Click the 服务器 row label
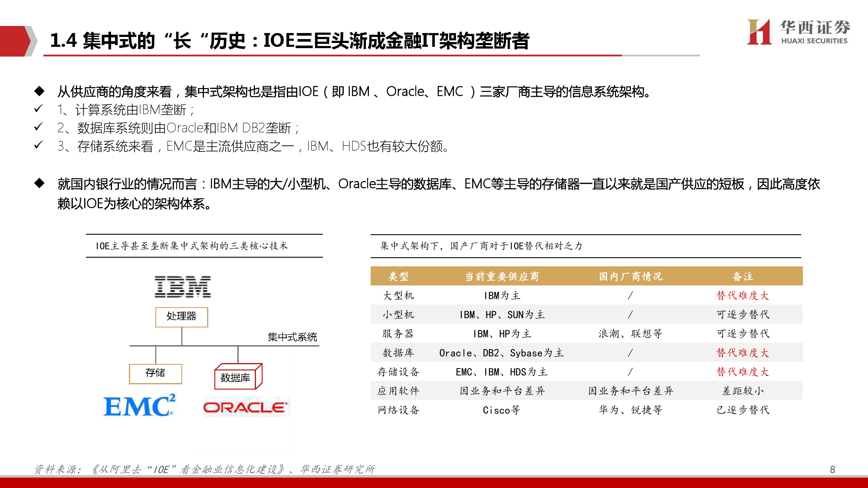868x488 pixels. click(398, 334)
